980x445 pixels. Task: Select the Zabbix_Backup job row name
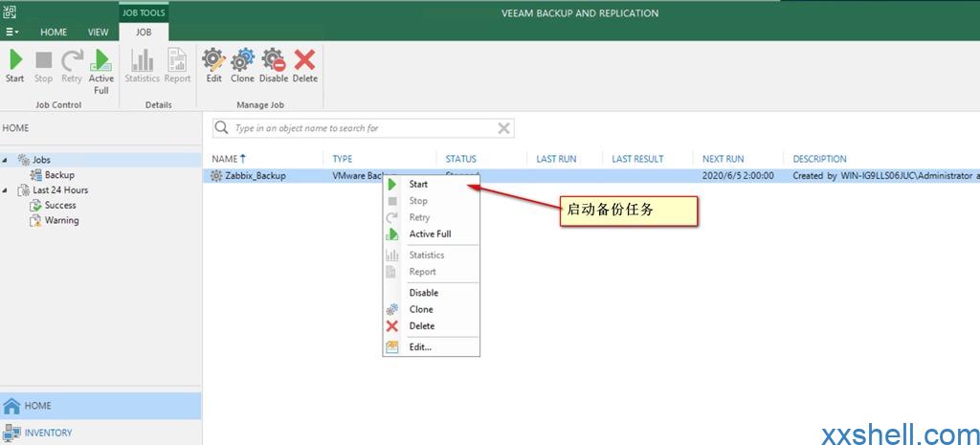[255, 176]
